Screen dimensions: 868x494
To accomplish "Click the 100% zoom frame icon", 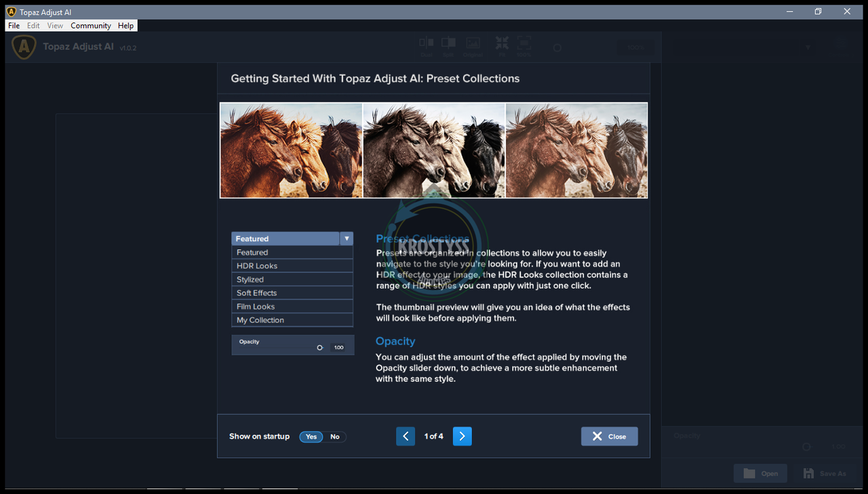I will point(524,43).
